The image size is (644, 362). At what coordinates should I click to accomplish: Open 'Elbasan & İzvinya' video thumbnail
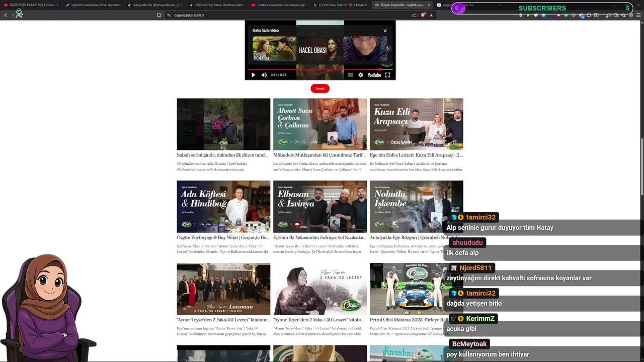click(x=320, y=207)
